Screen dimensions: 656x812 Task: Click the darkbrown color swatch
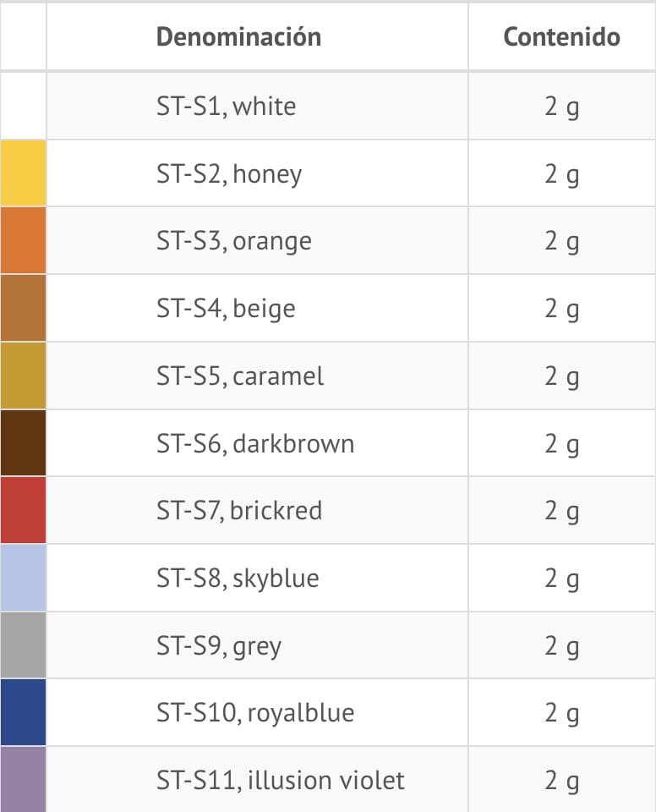point(23,443)
